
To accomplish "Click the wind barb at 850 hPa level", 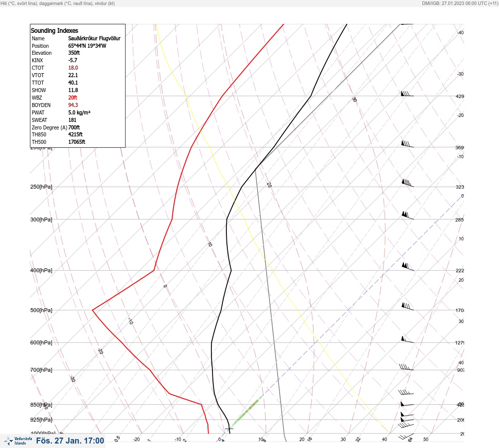I will (x=407, y=404).
